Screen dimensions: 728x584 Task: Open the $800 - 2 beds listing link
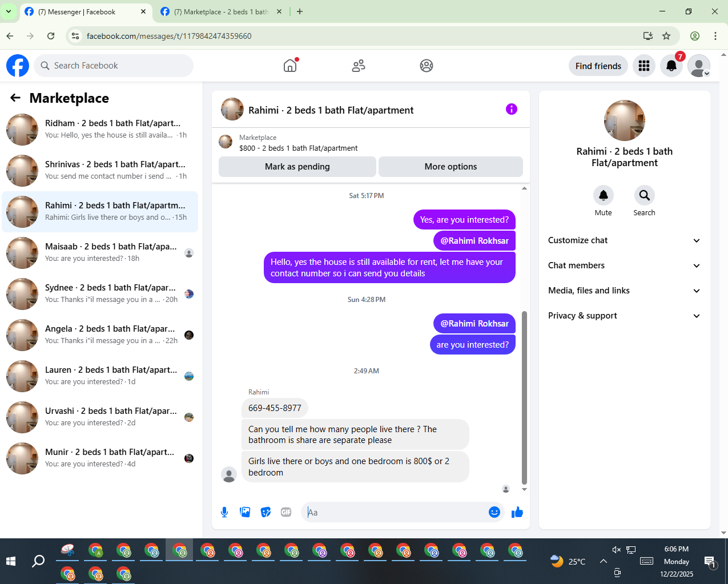pos(298,148)
